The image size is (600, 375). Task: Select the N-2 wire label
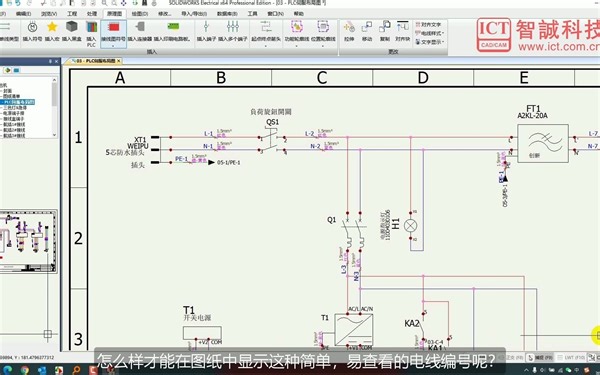pos(315,146)
